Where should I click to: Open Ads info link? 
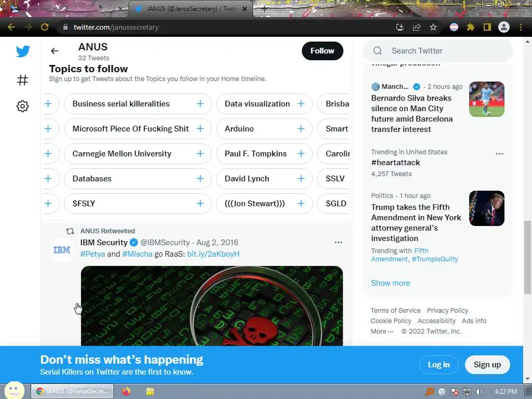pos(474,321)
